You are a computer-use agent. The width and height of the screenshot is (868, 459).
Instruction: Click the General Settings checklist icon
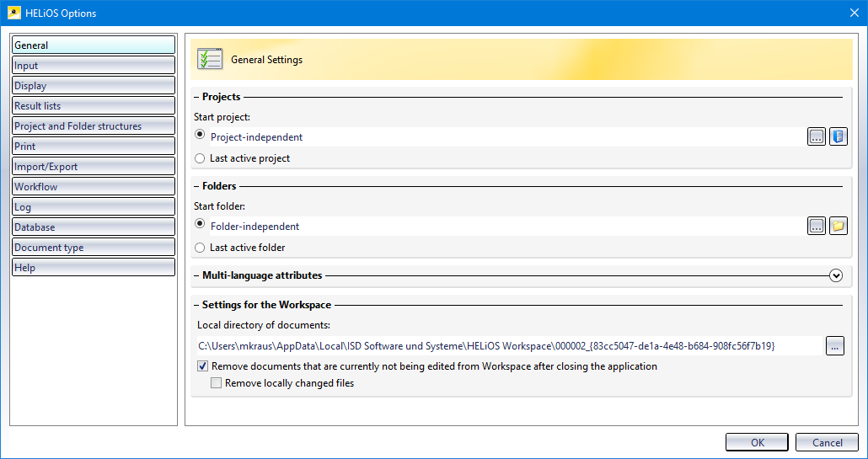pyautogui.click(x=211, y=59)
